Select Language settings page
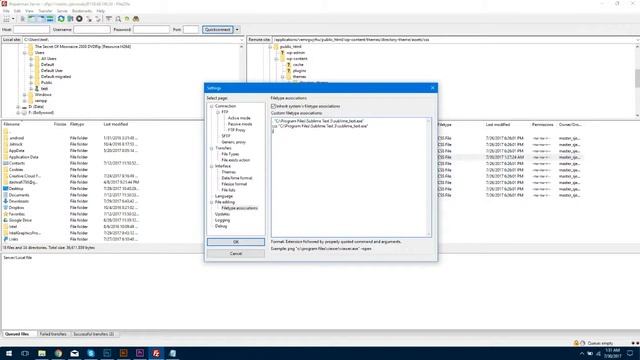The width and height of the screenshot is (640, 360). pyautogui.click(x=224, y=196)
